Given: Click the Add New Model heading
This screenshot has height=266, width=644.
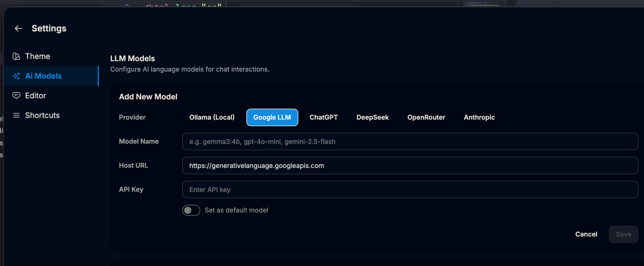Looking at the screenshot, I should click(148, 97).
